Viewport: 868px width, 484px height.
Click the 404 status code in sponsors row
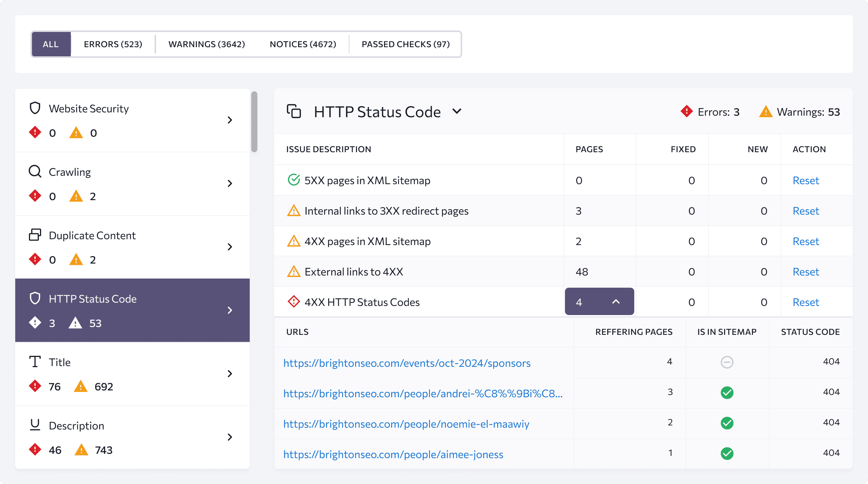pyautogui.click(x=831, y=361)
